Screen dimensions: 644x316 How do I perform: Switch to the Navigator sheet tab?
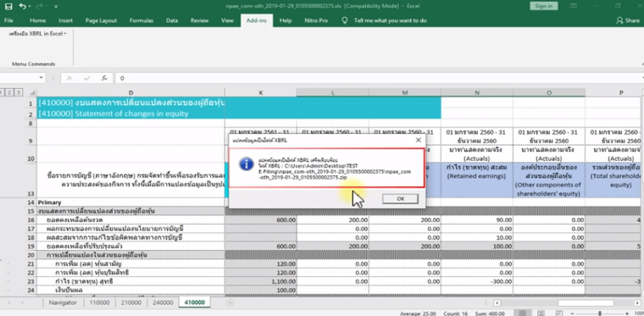63,302
